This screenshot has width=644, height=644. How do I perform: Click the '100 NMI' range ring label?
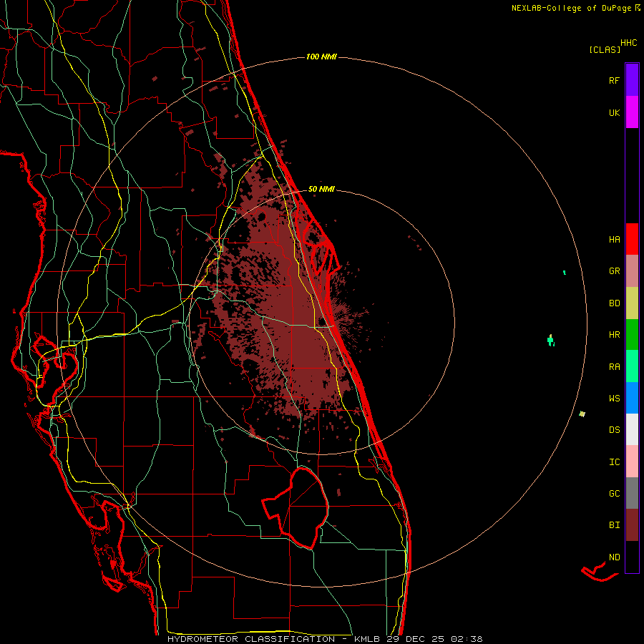coord(321,57)
